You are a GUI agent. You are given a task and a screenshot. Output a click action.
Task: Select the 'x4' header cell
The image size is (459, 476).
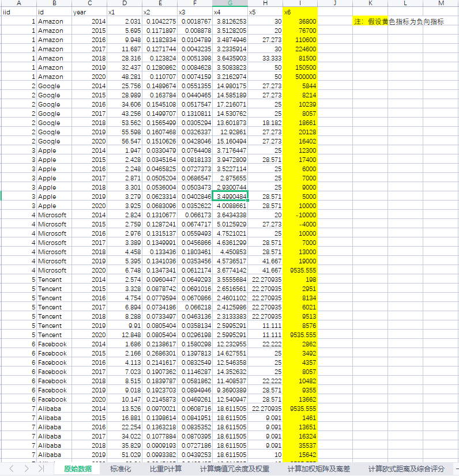230,12
